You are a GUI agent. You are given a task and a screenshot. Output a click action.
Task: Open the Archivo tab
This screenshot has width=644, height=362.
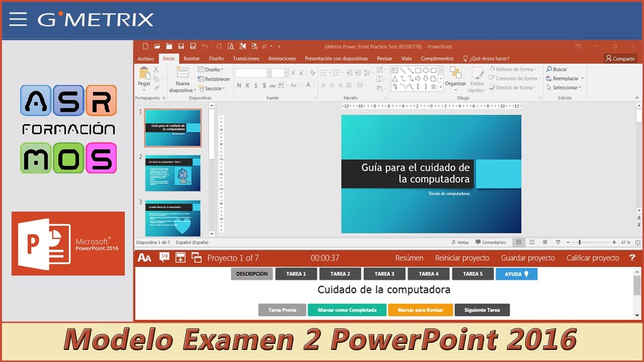point(145,58)
